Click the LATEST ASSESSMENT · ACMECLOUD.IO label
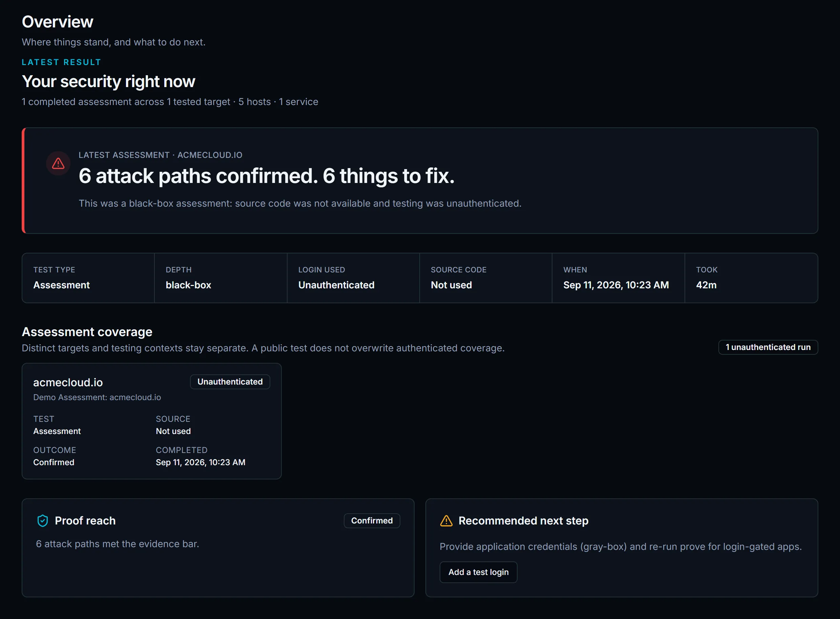Image resolution: width=840 pixels, height=619 pixels. (x=160, y=155)
